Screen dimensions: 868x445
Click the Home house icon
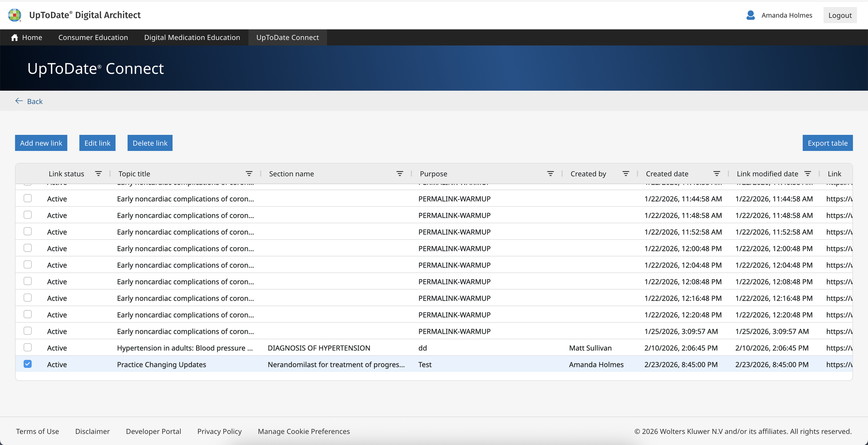tap(15, 37)
